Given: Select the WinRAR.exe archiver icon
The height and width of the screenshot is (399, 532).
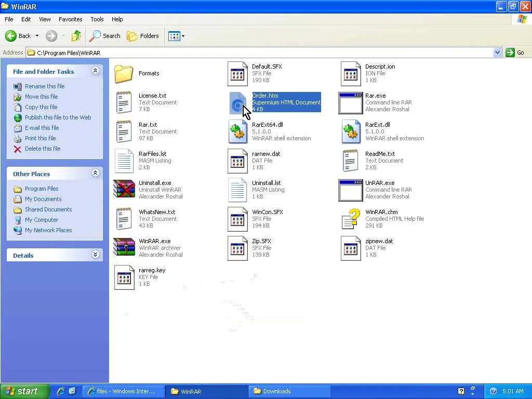Looking at the screenshot, I should click(124, 247).
